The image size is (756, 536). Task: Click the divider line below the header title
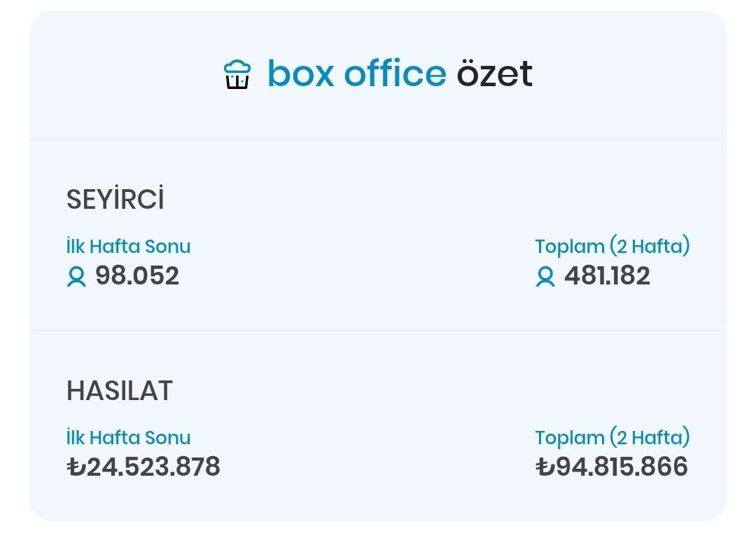coord(378,139)
